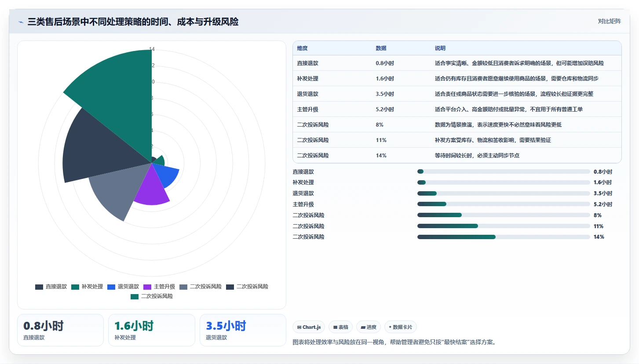Click the 直接退款 progress bar
This screenshot has height=364, width=639.
504,171
